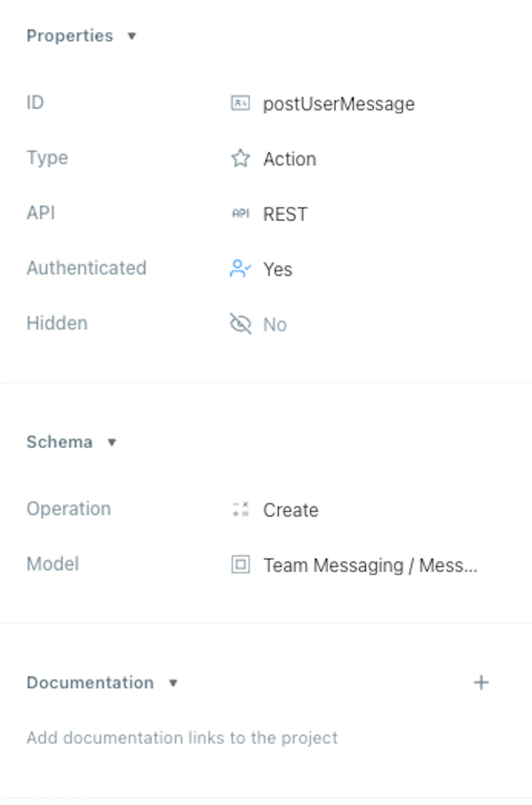Image resolution: width=532 pixels, height=805 pixels.
Task: Select the REST API value
Action: 285,214
